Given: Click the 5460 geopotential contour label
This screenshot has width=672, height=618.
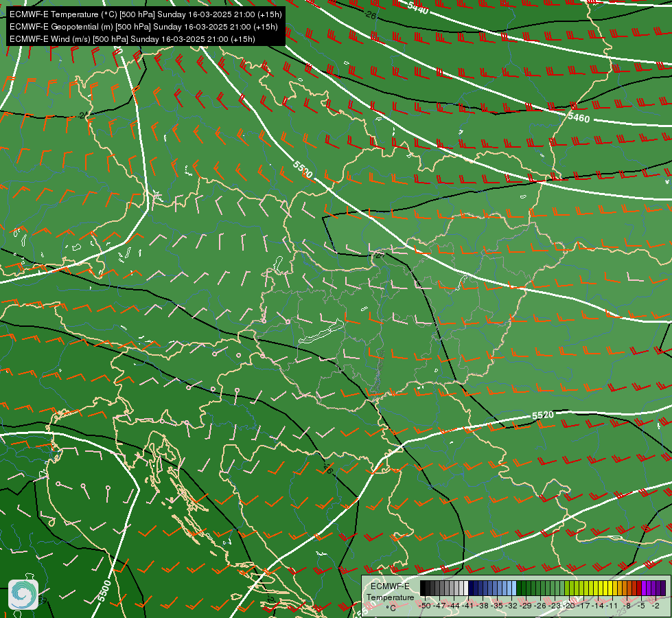Looking at the screenshot, I should [x=579, y=117].
